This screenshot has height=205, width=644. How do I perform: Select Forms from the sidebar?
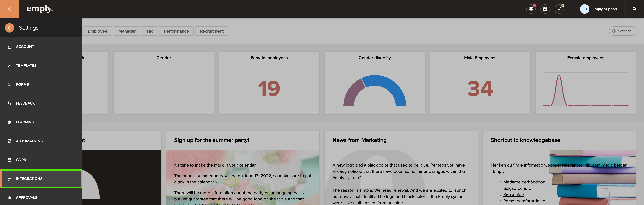[22, 84]
